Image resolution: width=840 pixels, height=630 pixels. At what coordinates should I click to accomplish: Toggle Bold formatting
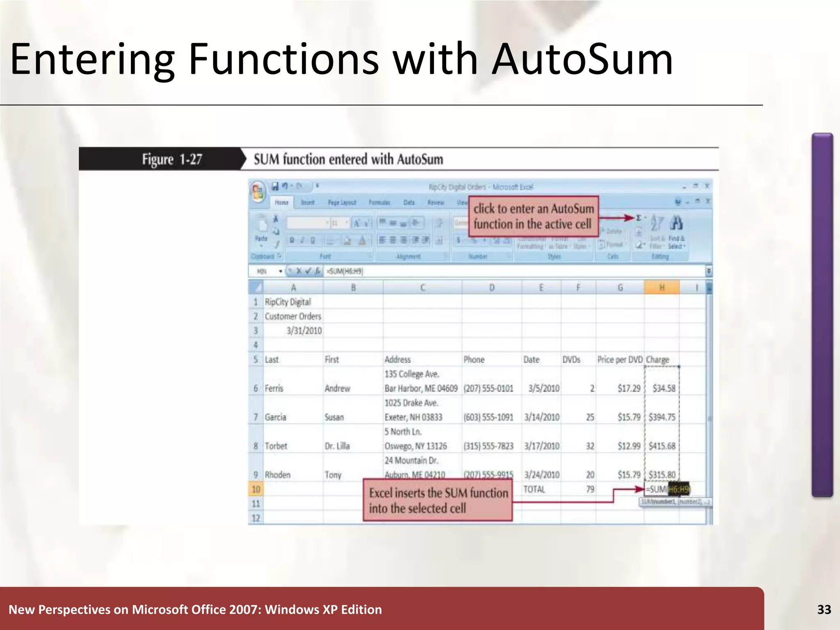tap(292, 240)
